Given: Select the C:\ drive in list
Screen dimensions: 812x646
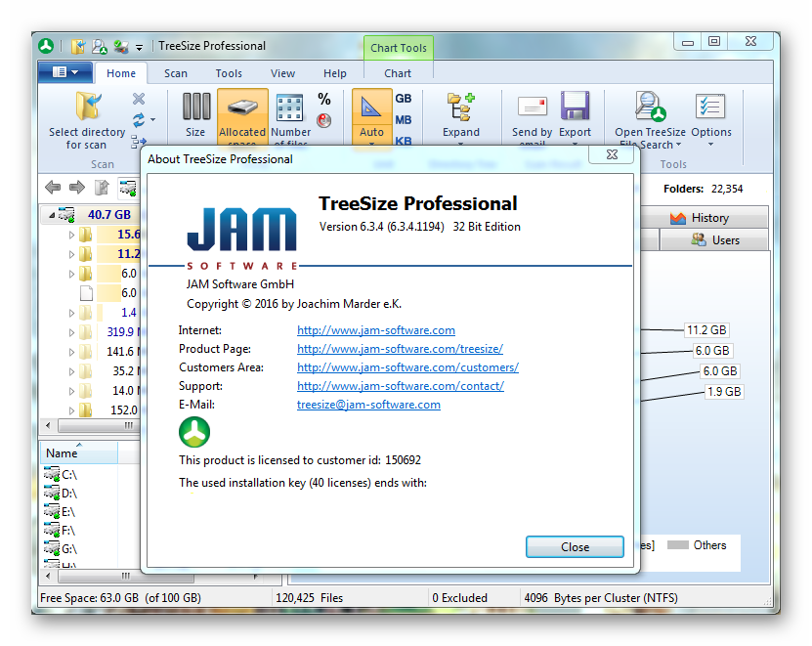Looking at the screenshot, I should [62, 475].
